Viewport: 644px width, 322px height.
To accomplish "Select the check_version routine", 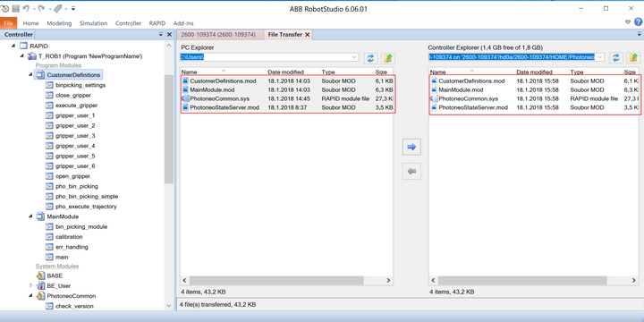I will click(x=74, y=306).
